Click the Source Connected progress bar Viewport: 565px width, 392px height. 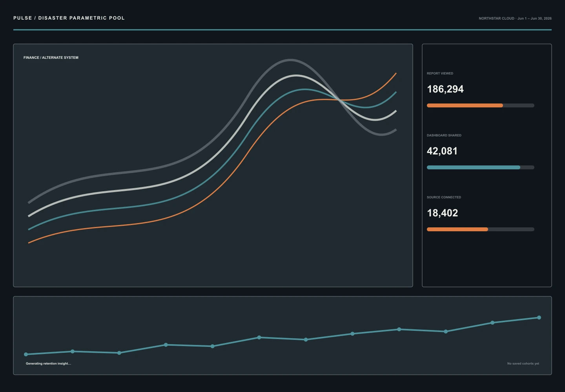point(480,229)
